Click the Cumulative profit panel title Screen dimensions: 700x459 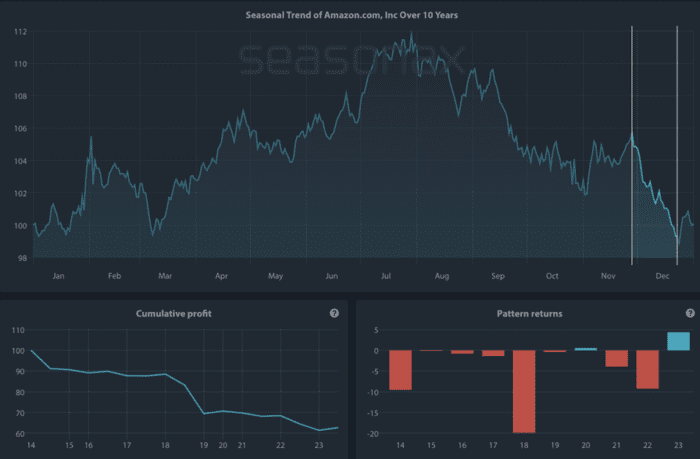174,342
